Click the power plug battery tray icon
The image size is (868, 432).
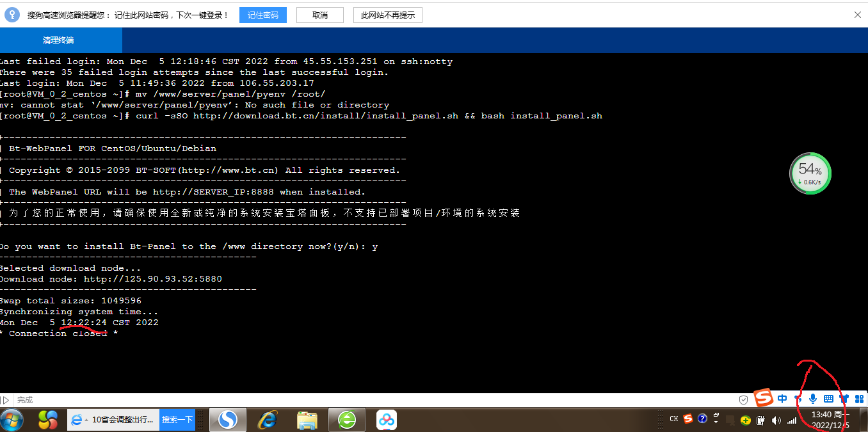(760, 420)
